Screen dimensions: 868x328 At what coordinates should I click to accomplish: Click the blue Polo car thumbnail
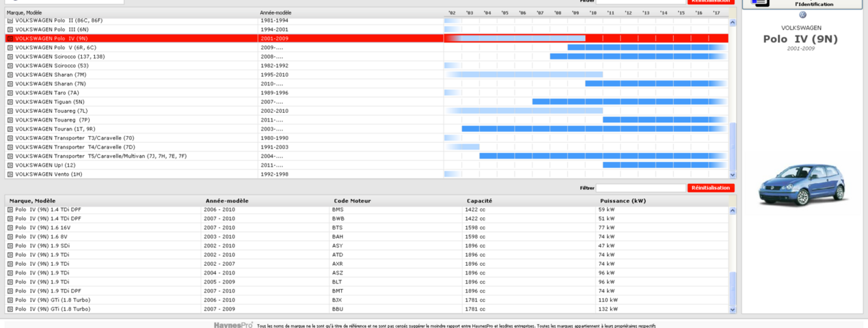pyautogui.click(x=802, y=185)
